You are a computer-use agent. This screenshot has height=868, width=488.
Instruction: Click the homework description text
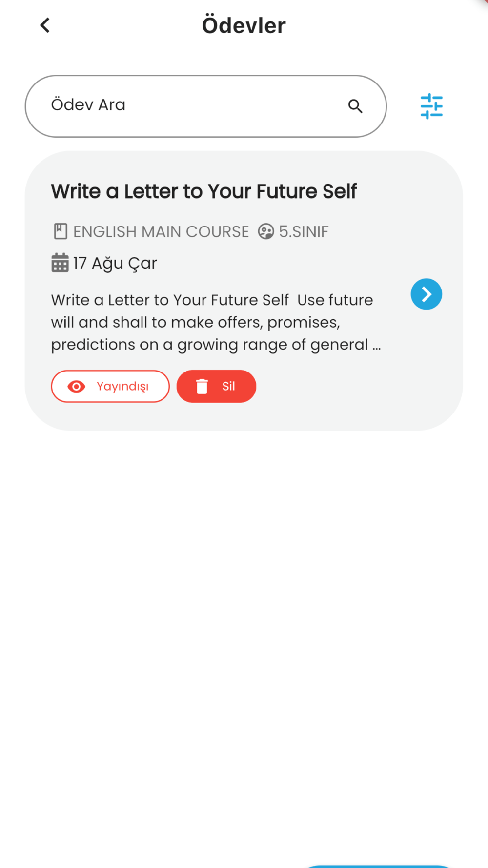(x=215, y=322)
